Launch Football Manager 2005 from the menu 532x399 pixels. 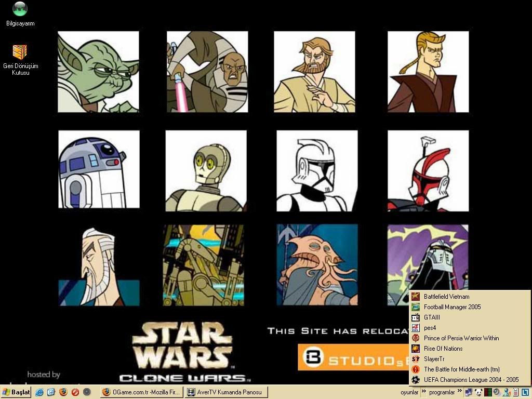(x=470, y=307)
